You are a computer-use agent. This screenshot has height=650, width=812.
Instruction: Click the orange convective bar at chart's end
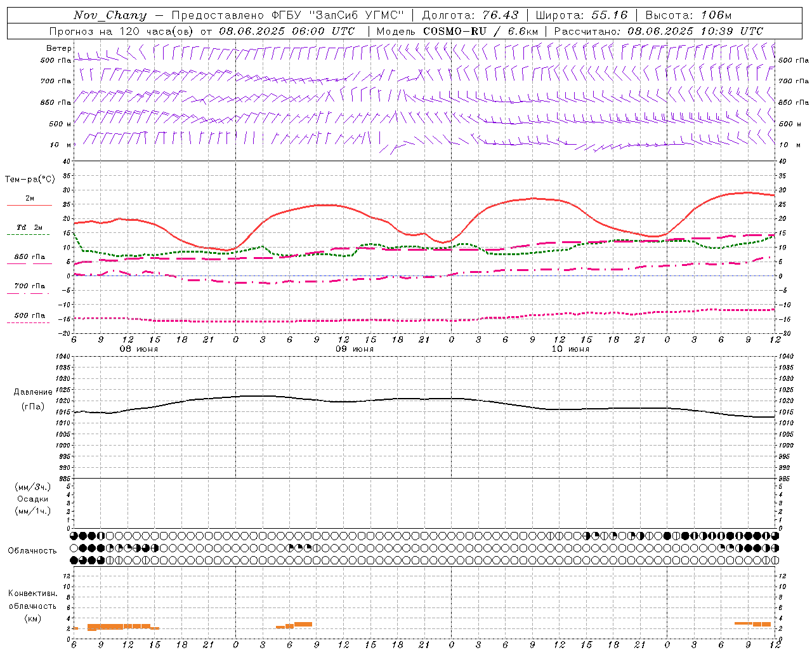click(753, 623)
